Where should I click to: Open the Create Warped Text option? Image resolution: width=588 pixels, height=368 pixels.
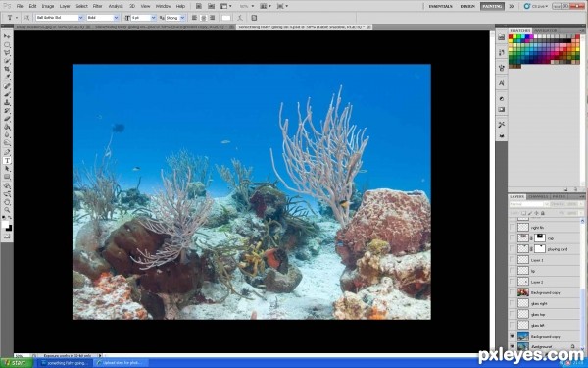coord(240,18)
